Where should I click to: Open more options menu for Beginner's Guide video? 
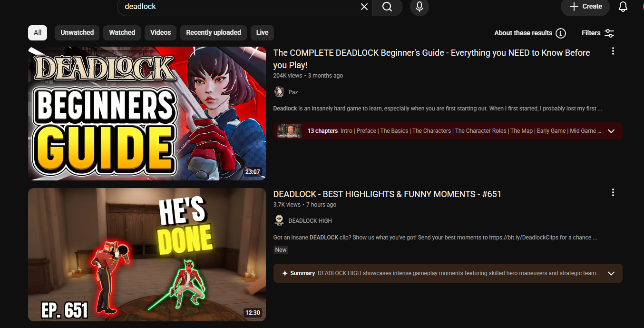[613, 51]
